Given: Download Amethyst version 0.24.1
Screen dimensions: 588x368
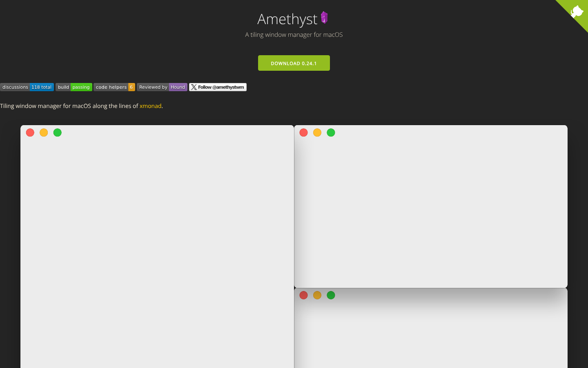Looking at the screenshot, I should pyautogui.click(x=294, y=63).
